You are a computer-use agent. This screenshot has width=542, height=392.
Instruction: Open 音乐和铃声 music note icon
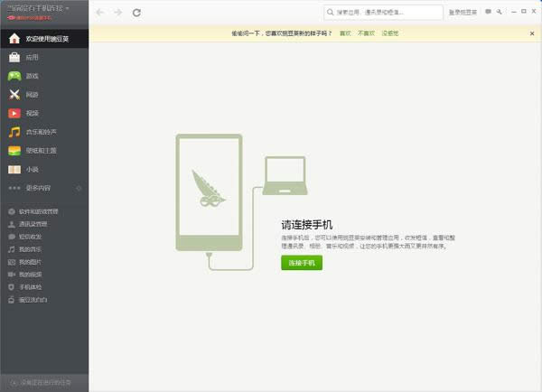[14, 132]
